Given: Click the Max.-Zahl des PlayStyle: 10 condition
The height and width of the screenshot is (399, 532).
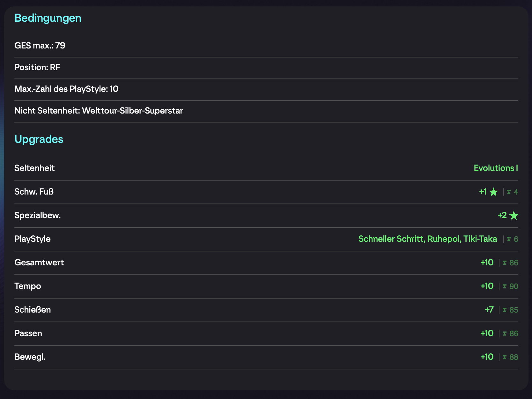Looking at the screenshot, I should point(66,89).
